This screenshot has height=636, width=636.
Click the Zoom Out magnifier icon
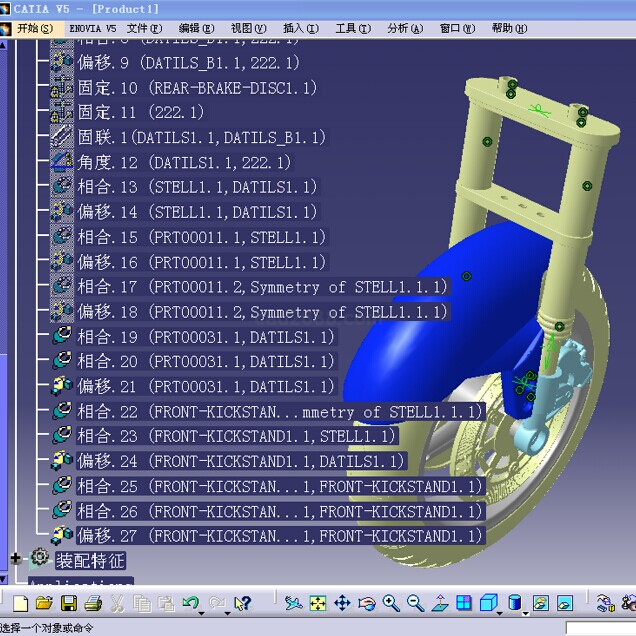point(415,603)
